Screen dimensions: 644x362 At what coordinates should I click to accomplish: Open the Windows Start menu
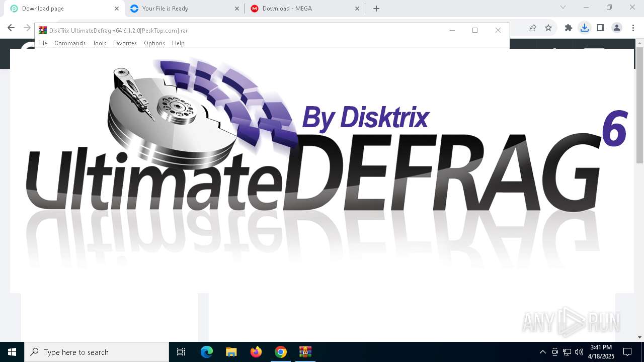coord(12,352)
